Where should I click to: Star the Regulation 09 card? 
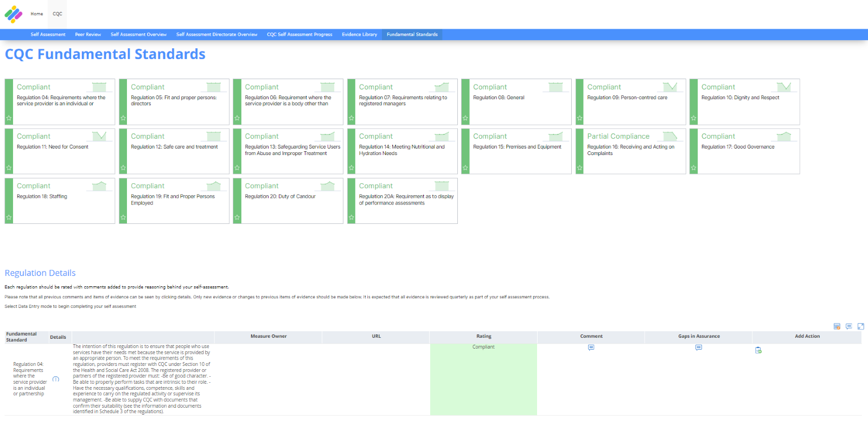coord(579,118)
